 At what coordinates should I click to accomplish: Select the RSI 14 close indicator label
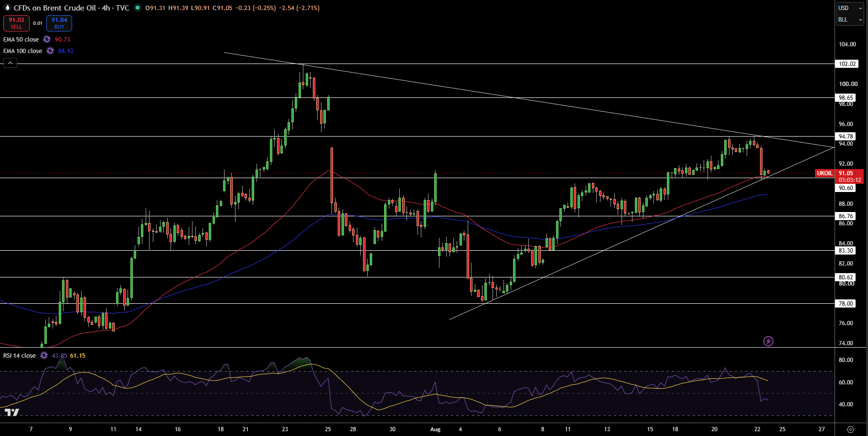point(20,356)
